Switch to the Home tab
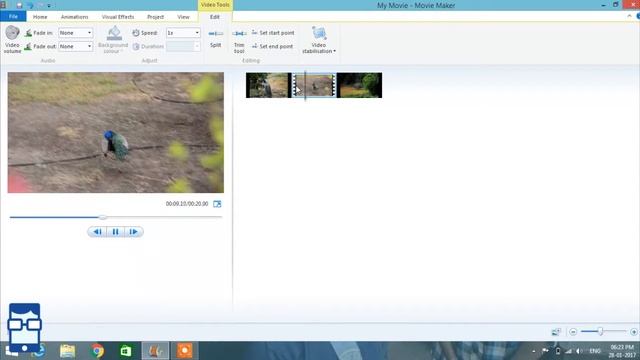Screen dimensions: 640x360 click(x=40, y=17)
